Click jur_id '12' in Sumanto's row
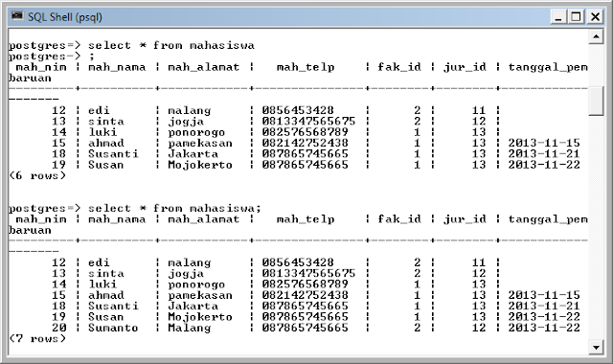The width and height of the screenshot is (613, 364). pos(479,328)
